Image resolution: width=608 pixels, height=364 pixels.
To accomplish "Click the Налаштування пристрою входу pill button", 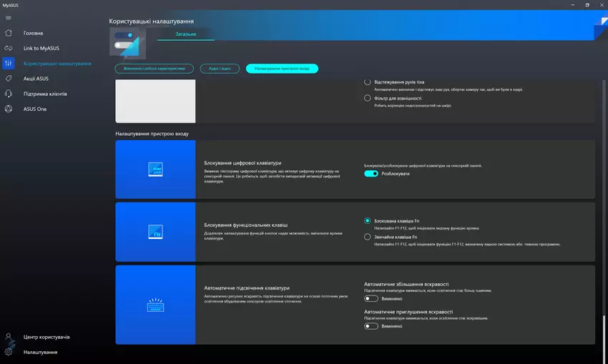I will point(282,69).
